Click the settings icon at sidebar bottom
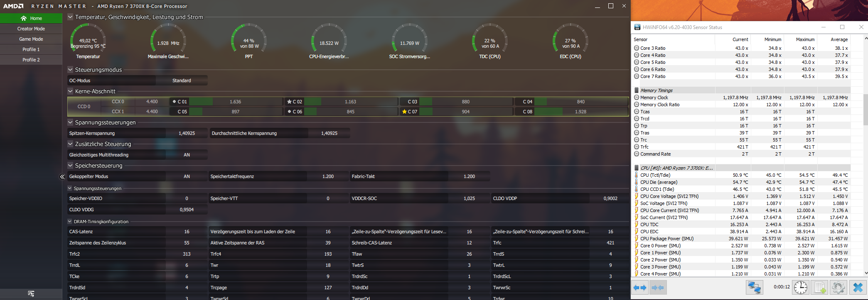The height and width of the screenshot is (300, 868). [x=31, y=294]
